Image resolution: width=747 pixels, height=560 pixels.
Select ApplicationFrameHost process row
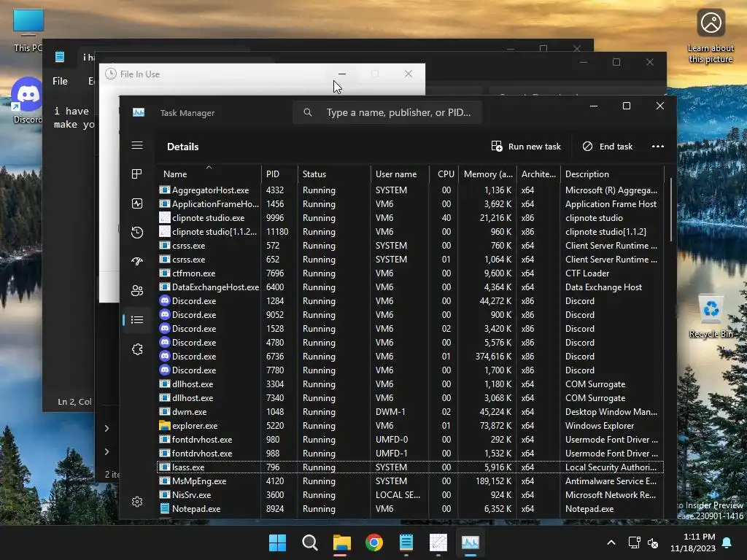(410, 204)
